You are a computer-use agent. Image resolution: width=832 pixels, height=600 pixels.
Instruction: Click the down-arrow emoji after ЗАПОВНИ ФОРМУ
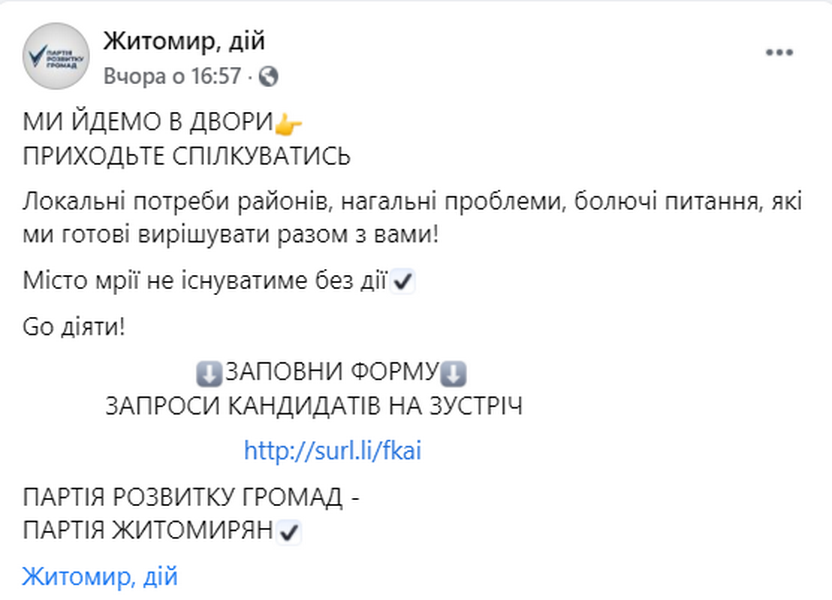454,374
